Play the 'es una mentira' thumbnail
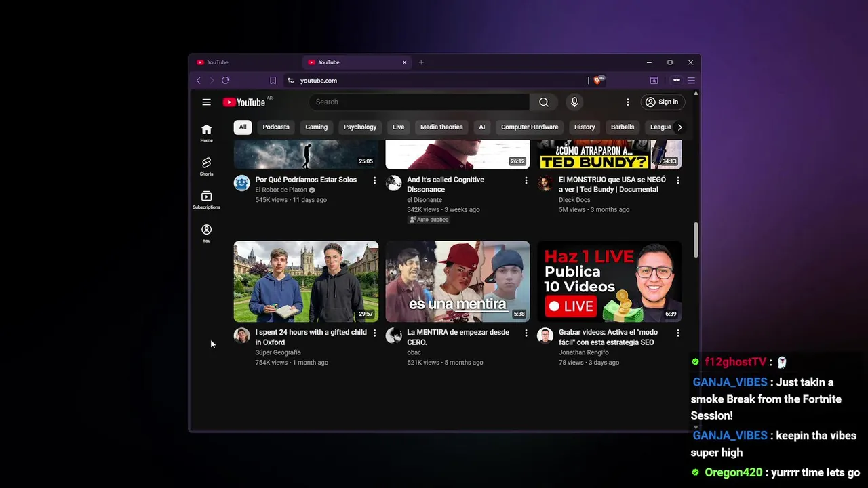This screenshot has height=488, width=868. click(x=458, y=281)
